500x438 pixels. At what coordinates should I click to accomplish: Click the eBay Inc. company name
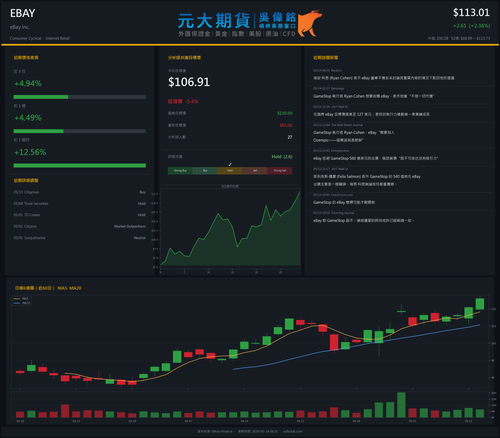[x=20, y=27]
